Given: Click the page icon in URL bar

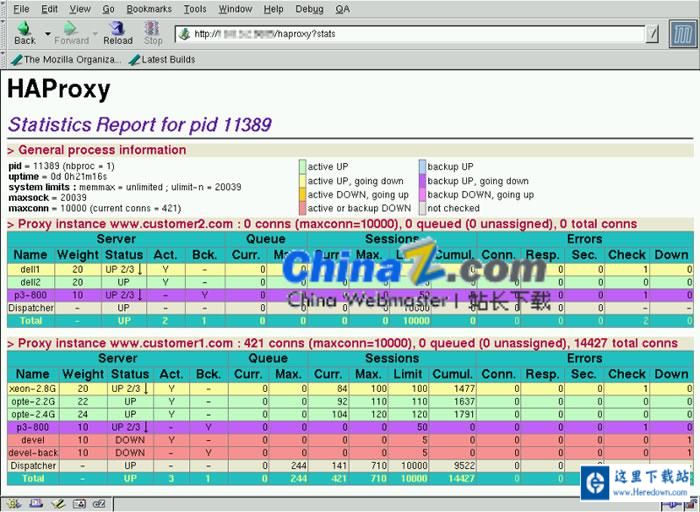Looking at the screenshot, I should coord(184,33).
